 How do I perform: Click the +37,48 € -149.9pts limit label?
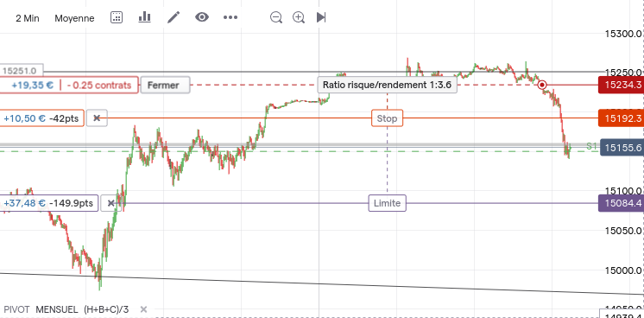(x=48, y=203)
